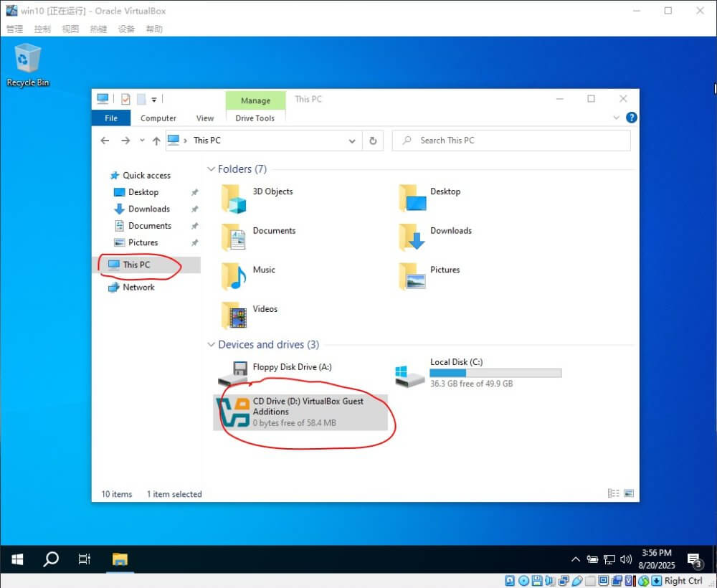
Task: Click the Right Ctrl host key indicator
Action: coord(683,581)
